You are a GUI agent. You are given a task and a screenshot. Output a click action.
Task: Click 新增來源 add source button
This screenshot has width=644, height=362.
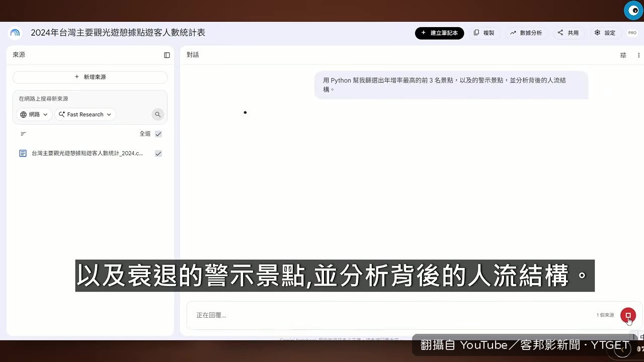90,77
